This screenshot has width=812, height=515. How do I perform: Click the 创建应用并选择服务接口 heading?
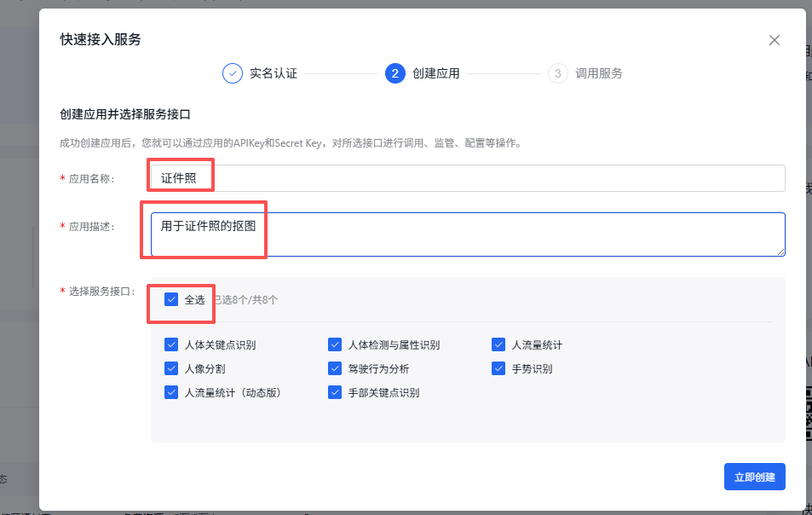pos(124,114)
